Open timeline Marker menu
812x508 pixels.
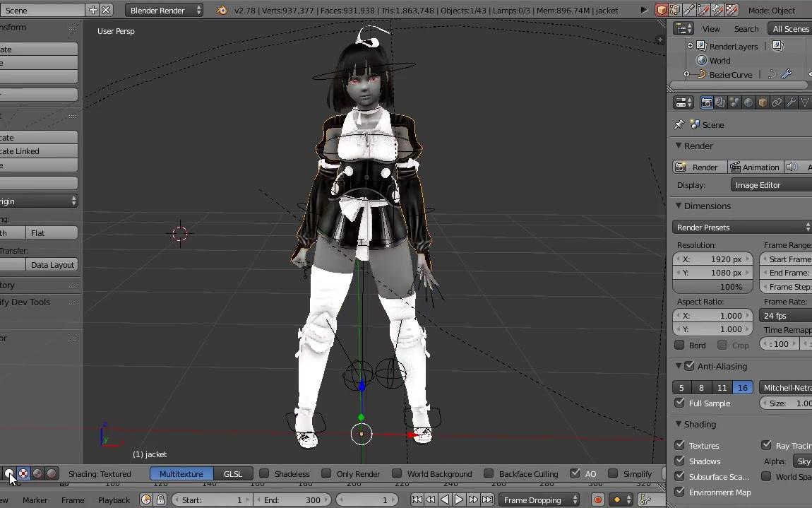[35, 500]
